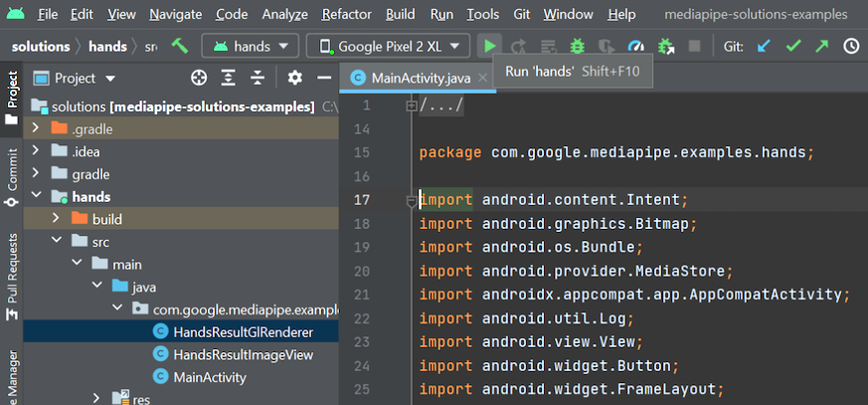The height and width of the screenshot is (405, 868).
Task: Unfold the collapsed import block on line 17
Action: [x=412, y=200]
